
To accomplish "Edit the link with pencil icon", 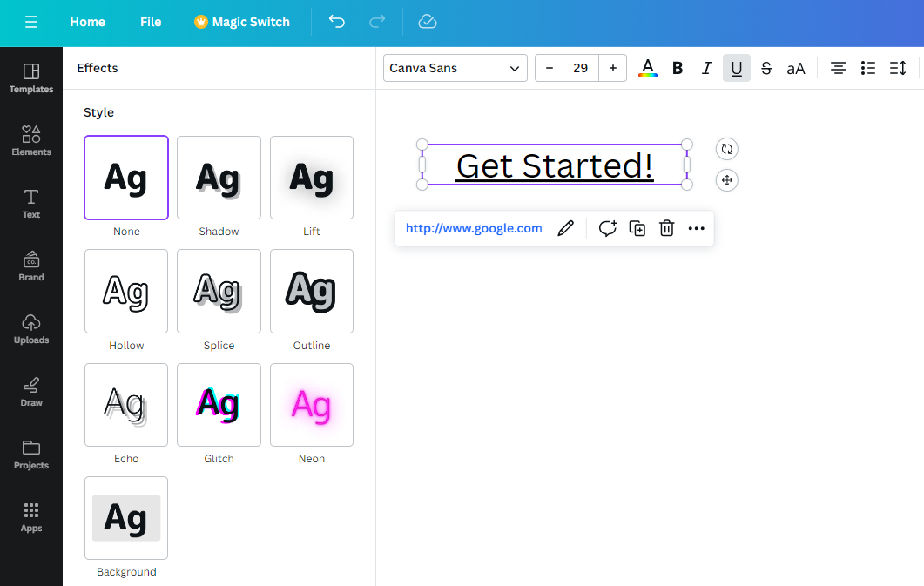I will [x=566, y=228].
